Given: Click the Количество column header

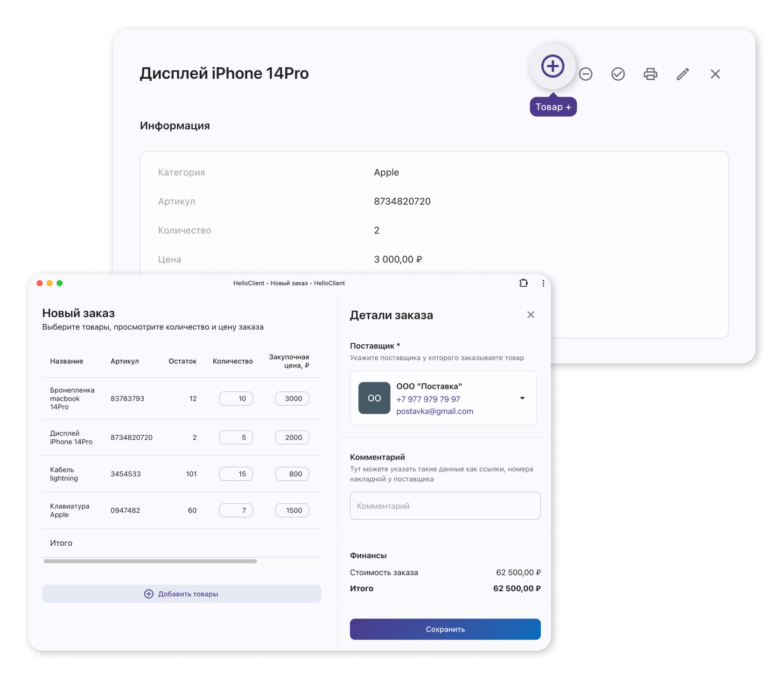Looking at the screenshot, I should tap(233, 361).
